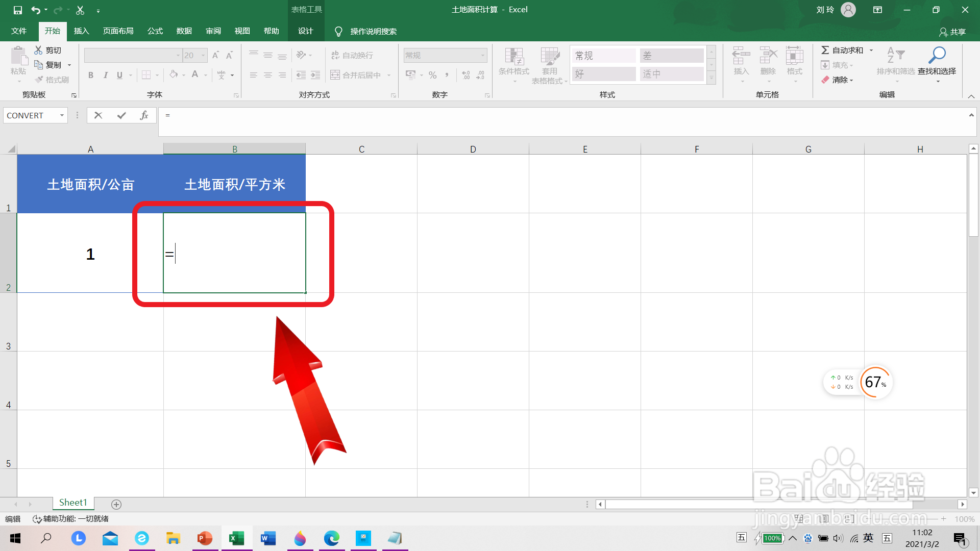Image resolution: width=980 pixels, height=551 pixels.
Task: Toggle Italic formatting button
Action: (x=105, y=75)
